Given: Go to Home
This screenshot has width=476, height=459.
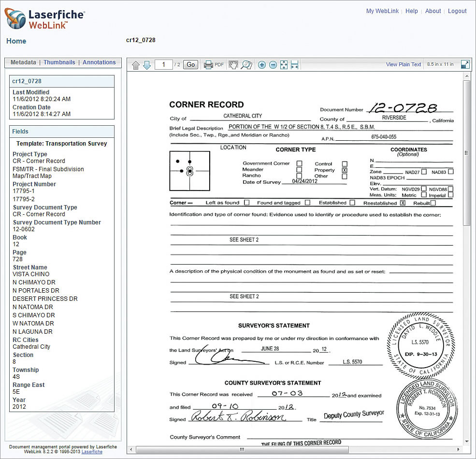Looking at the screenshot, I should point(16,41).
